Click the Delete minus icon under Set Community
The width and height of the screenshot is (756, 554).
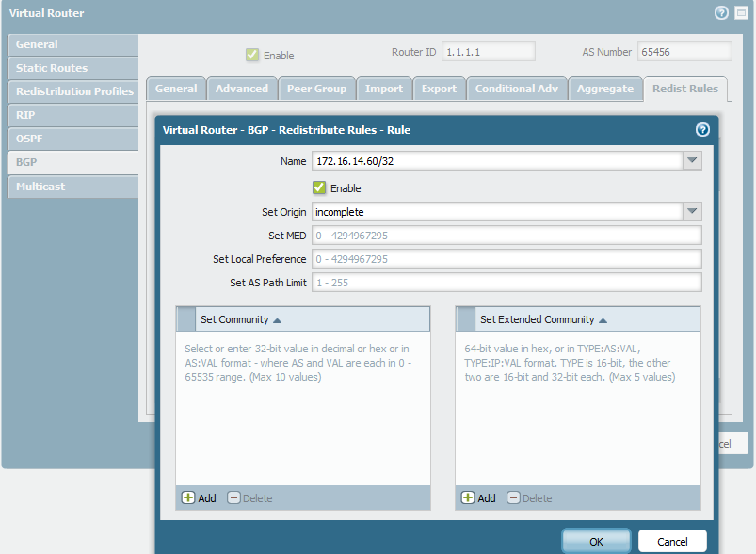pos(232,497)
